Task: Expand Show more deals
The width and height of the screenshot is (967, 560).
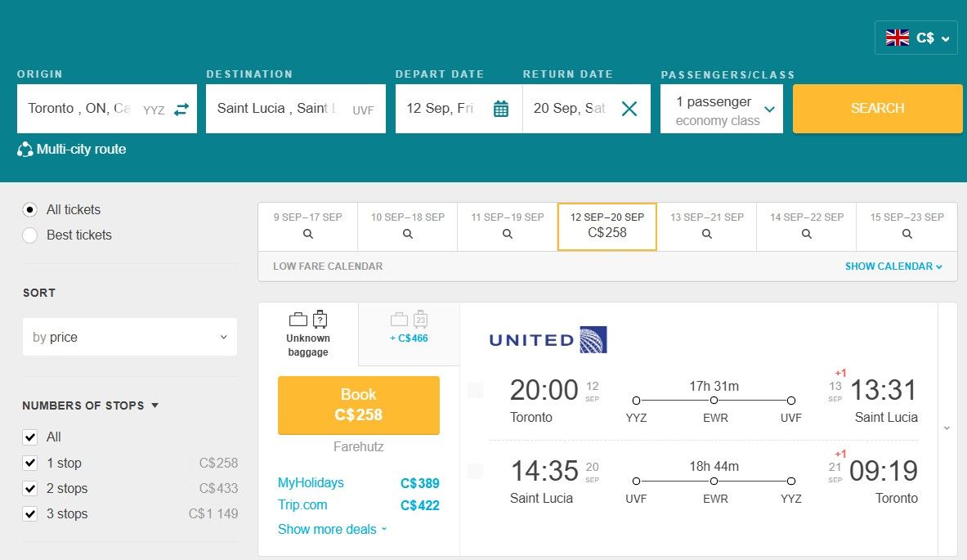Action: click(332, 529)
